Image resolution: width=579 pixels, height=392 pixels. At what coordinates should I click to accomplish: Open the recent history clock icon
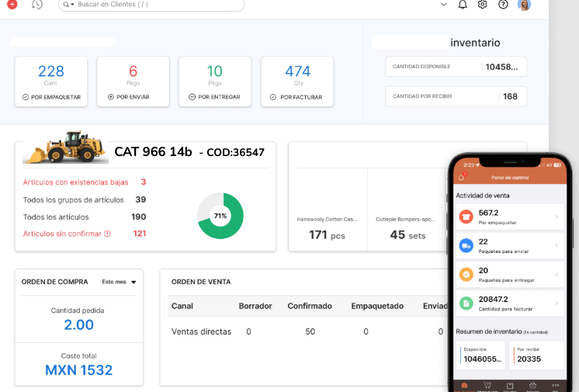(37, 5)
